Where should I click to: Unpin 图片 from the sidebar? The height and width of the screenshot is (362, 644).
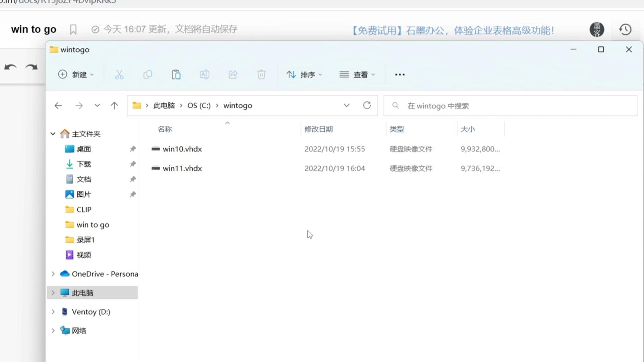133,194
